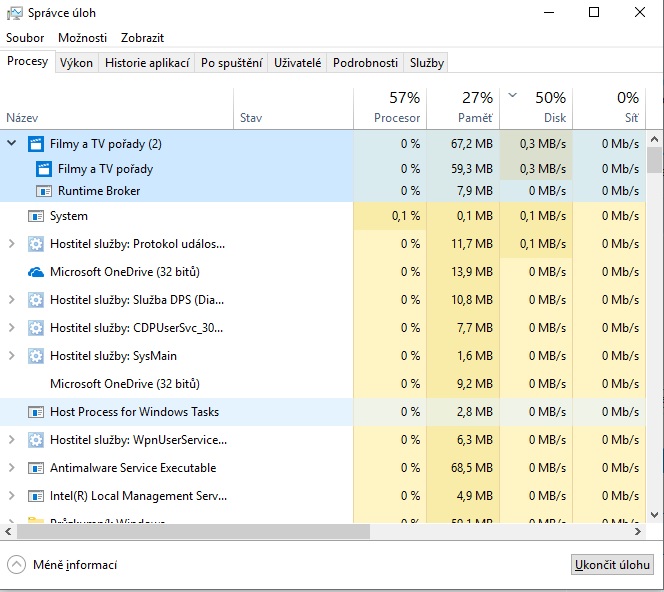Image resolution: width=664 pixels, height=592 pixels.
Task: Expand Hostitel služby: Protokol událos... row
Action: pyautogui.click(x=12, y=244)
